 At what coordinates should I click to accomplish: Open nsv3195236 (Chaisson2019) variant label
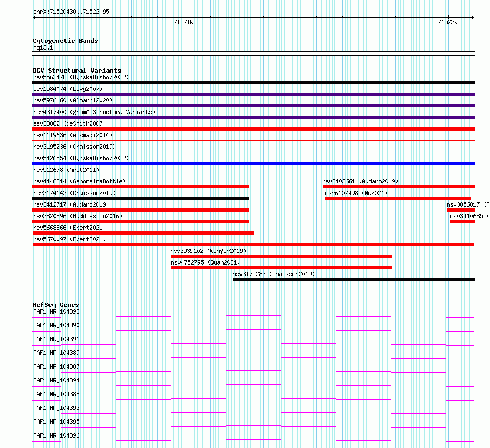click(x=74, y=147)
